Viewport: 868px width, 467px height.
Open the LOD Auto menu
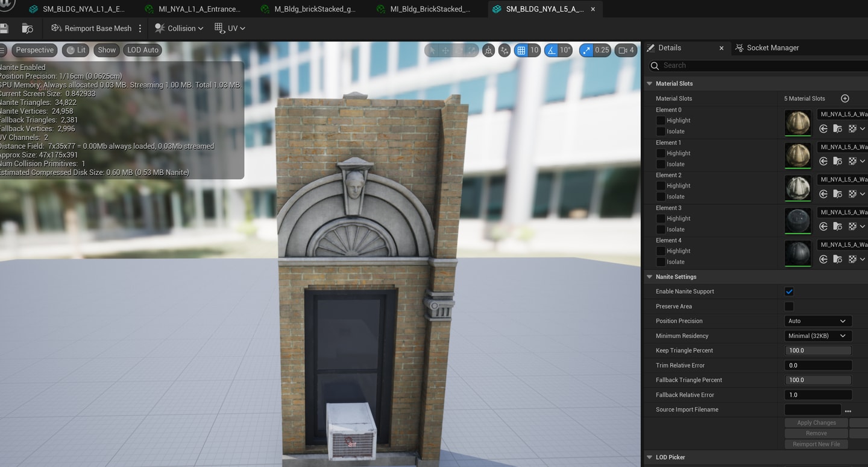pos(143,50)
